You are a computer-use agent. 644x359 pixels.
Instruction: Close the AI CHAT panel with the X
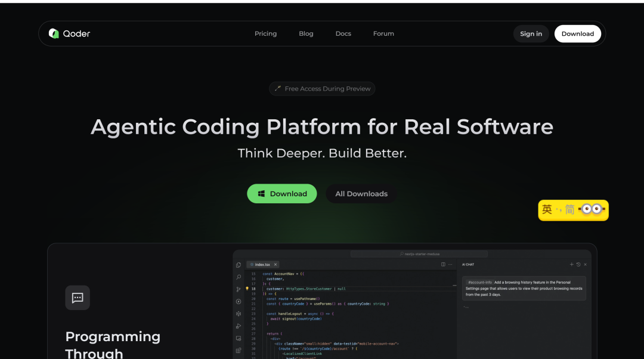(586, 265)
